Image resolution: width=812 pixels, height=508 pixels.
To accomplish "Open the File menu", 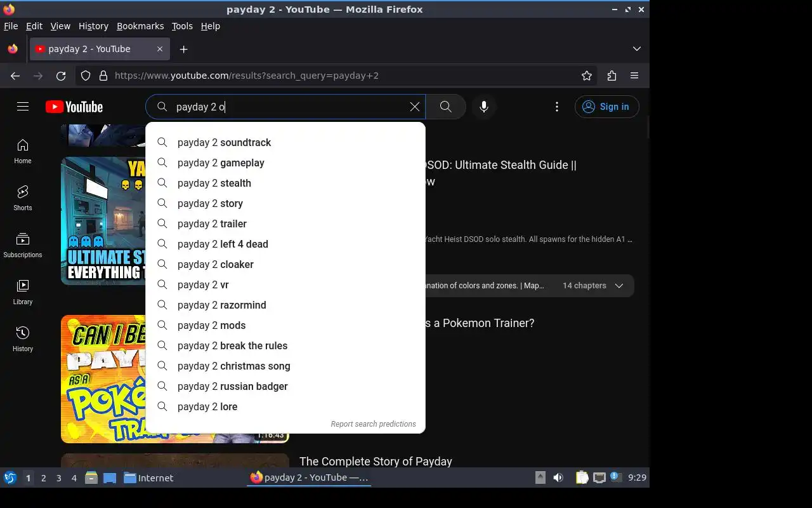I will [11, 26].
